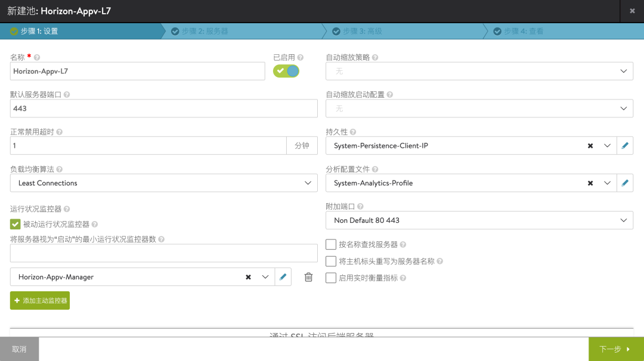Edit System-Analytics-Profile with pencil icon

[625, 183]
